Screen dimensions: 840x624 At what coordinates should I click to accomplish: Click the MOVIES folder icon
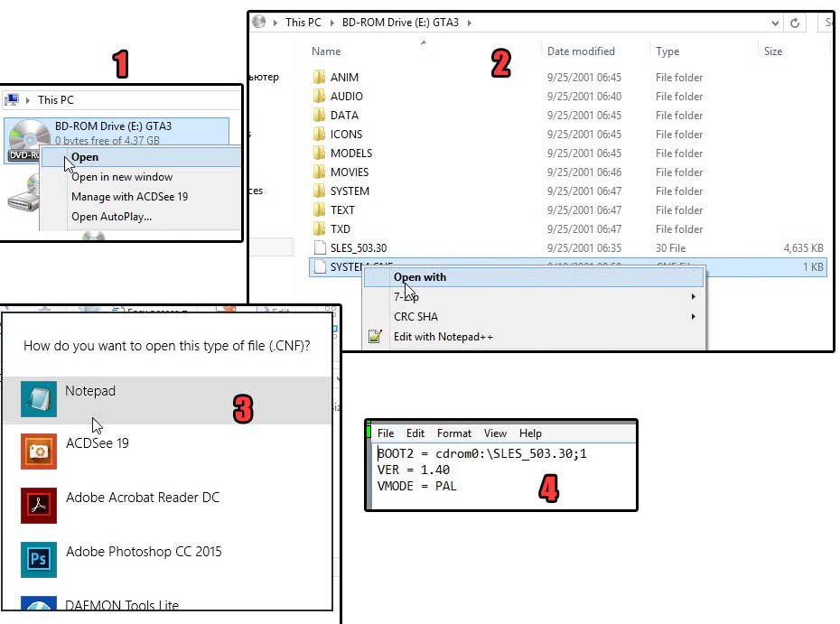[x=319, y=172]
